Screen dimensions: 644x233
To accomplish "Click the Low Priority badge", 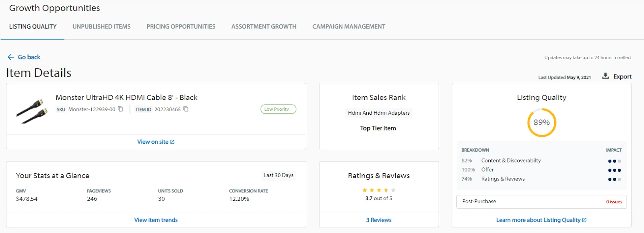I will pos(278,109).
